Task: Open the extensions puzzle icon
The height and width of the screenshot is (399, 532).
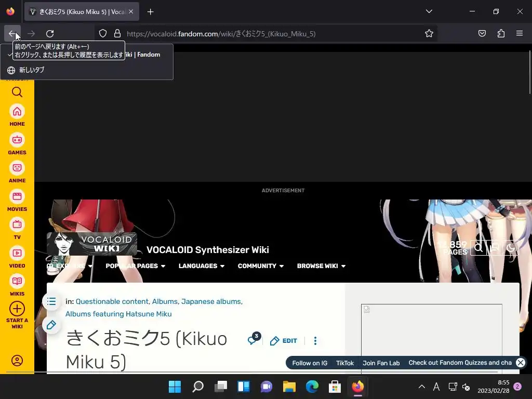Action: coord(501,34)
